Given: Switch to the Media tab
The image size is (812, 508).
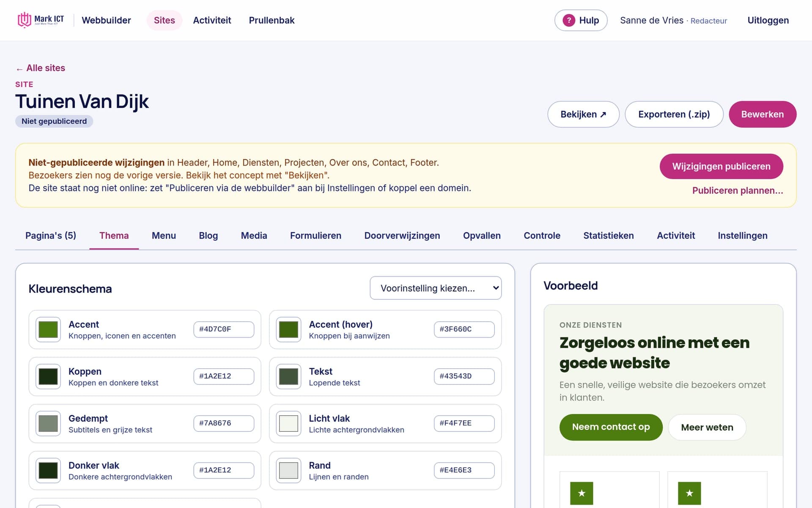Looking at the screenshot, I should (254, 236).
